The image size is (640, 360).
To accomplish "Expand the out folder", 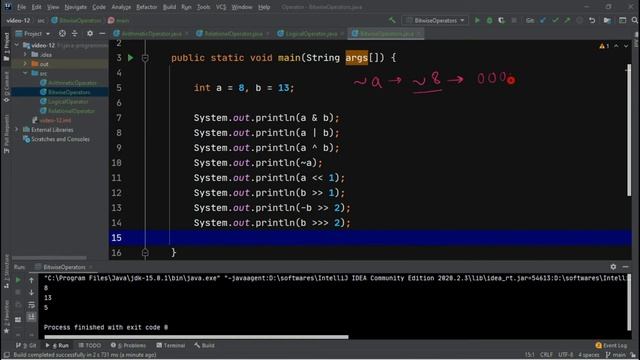I will [25, 64].
